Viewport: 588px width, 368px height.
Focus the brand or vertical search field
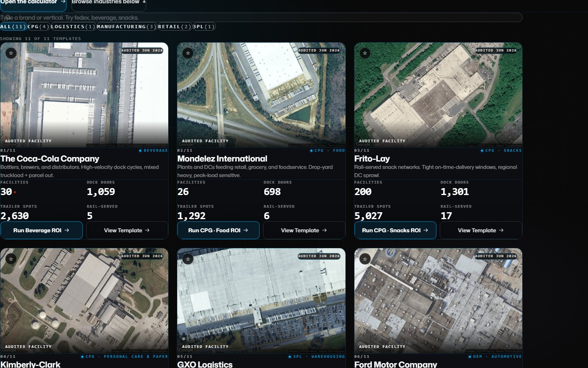261,18
